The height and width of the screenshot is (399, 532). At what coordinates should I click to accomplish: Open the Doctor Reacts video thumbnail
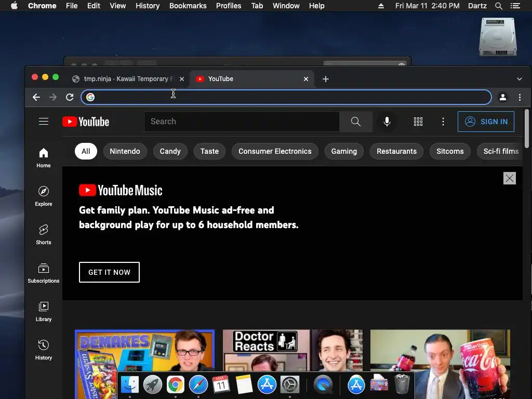pos(292,350)
